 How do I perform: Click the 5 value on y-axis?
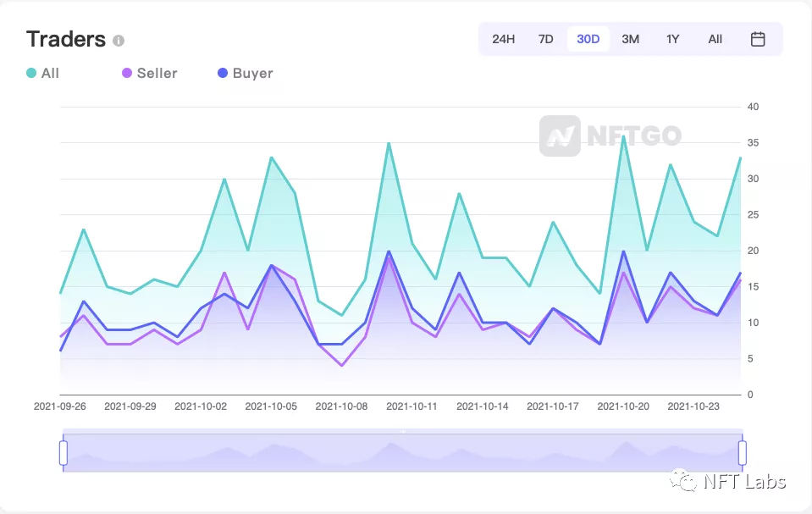coord(750,358)
